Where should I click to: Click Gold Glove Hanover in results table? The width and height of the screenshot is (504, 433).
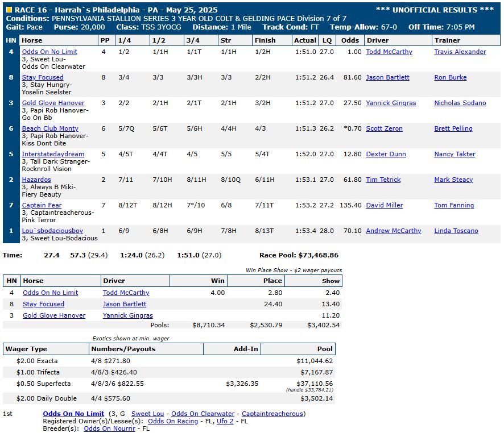pyautogui.click(x=53, y=103)
